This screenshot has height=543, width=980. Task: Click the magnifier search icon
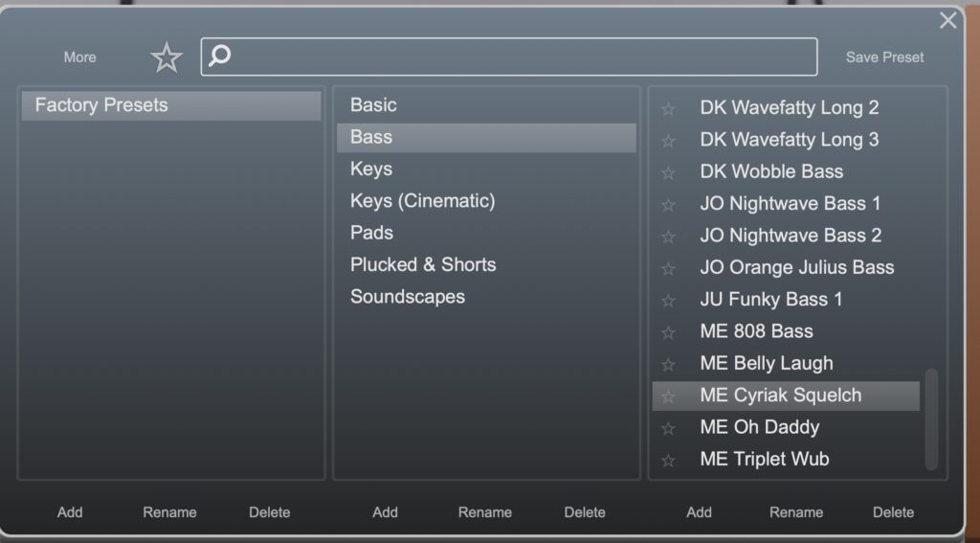pos(220,57)
